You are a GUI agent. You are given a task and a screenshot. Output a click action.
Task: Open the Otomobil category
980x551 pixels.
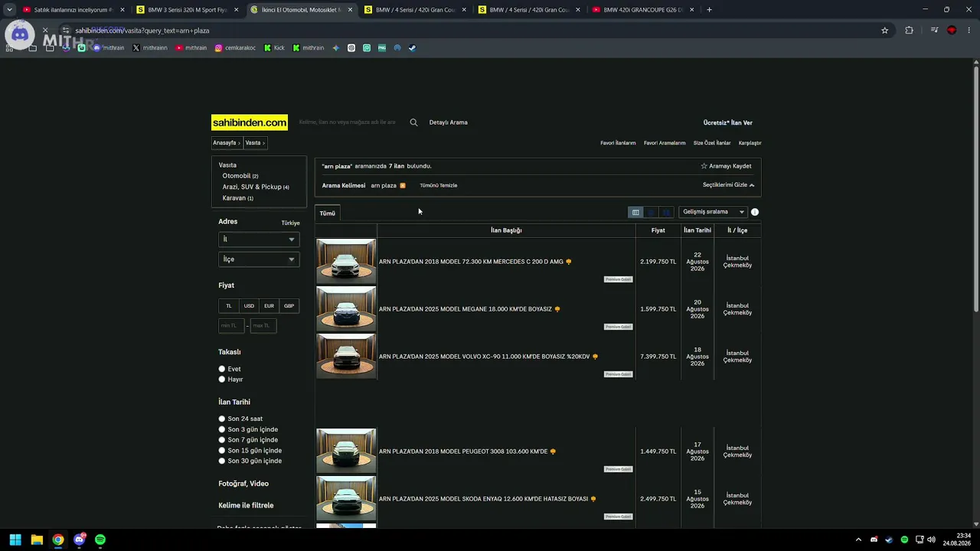point(237,176)
